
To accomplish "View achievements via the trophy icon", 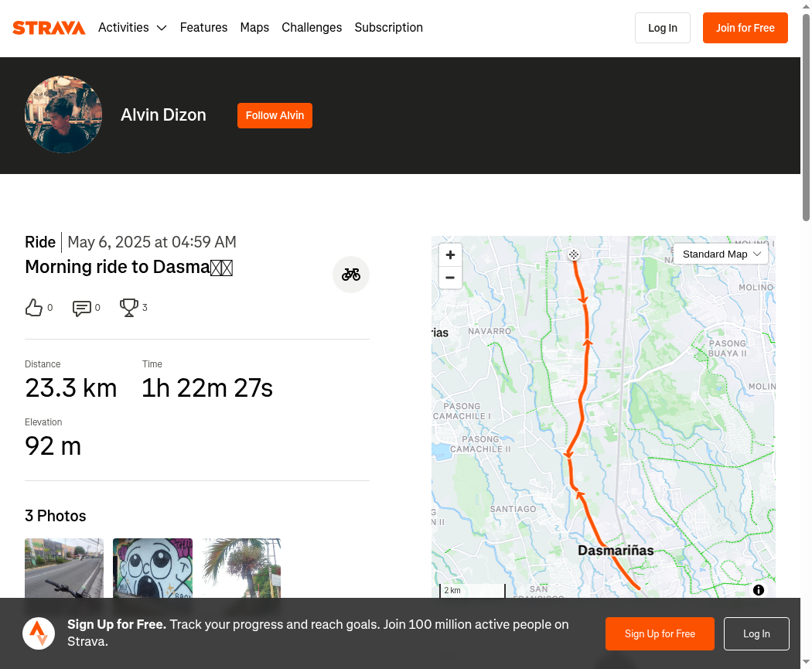I will click(x=129, y=308).
